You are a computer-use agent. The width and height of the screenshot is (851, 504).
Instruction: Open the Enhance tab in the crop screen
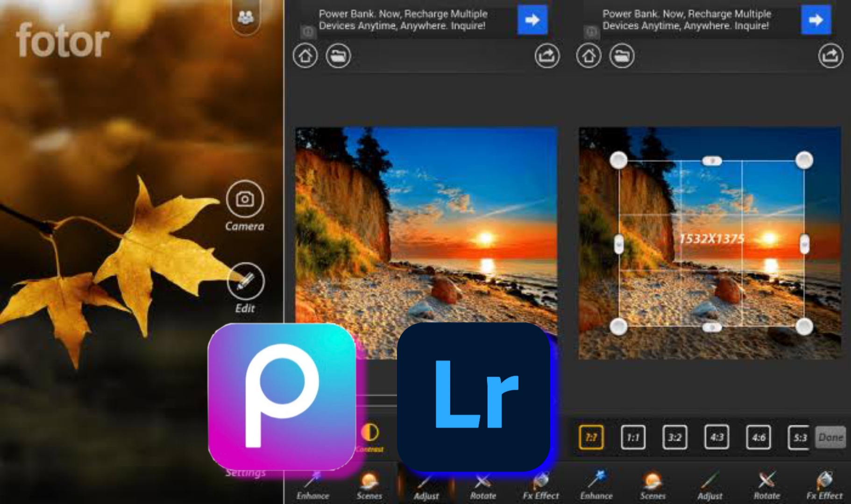(596, 485)
